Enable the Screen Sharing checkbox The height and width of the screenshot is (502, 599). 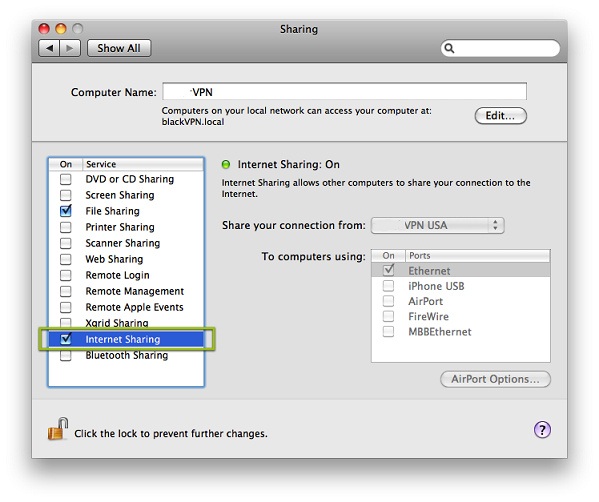pos(66,195)
